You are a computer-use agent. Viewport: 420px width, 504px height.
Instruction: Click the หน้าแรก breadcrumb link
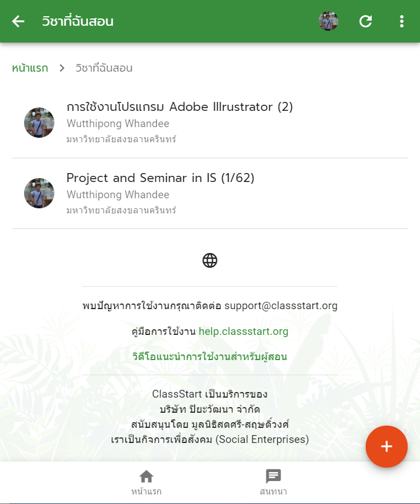[x=30, y=68]
